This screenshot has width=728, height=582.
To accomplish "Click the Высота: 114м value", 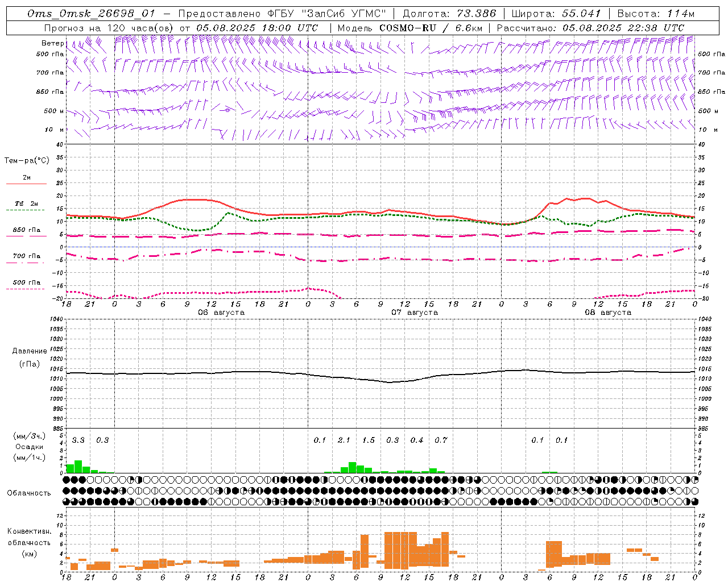I will [x=656, y=14].
